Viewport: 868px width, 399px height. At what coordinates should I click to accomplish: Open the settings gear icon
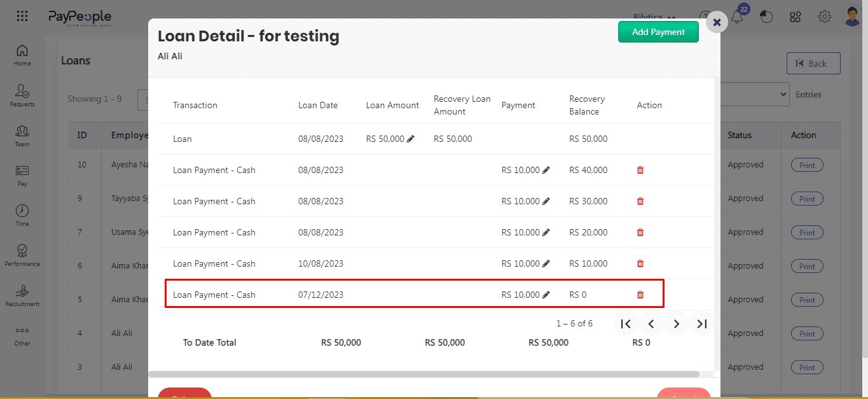pos(825,17)
